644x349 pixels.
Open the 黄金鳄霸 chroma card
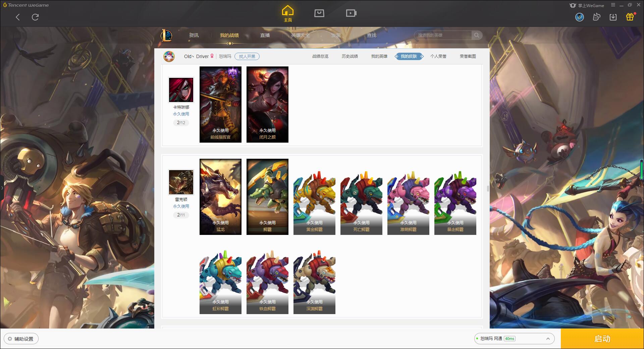tap(314, 203)
